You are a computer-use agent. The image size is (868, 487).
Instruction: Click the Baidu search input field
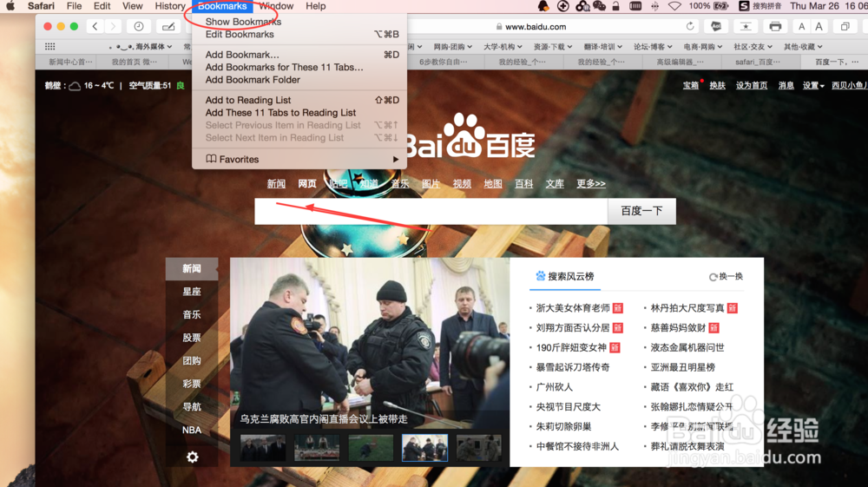coord(431,211)
